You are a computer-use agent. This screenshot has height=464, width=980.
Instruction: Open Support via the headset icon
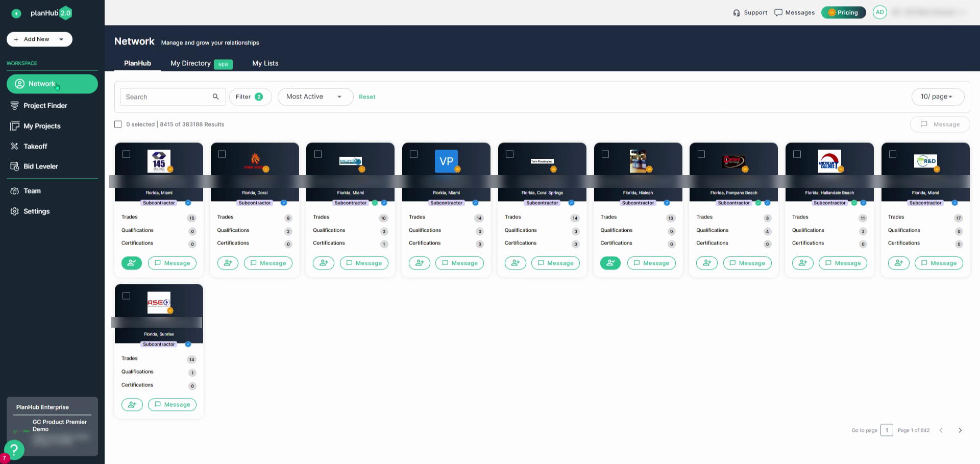pos(737,13)
